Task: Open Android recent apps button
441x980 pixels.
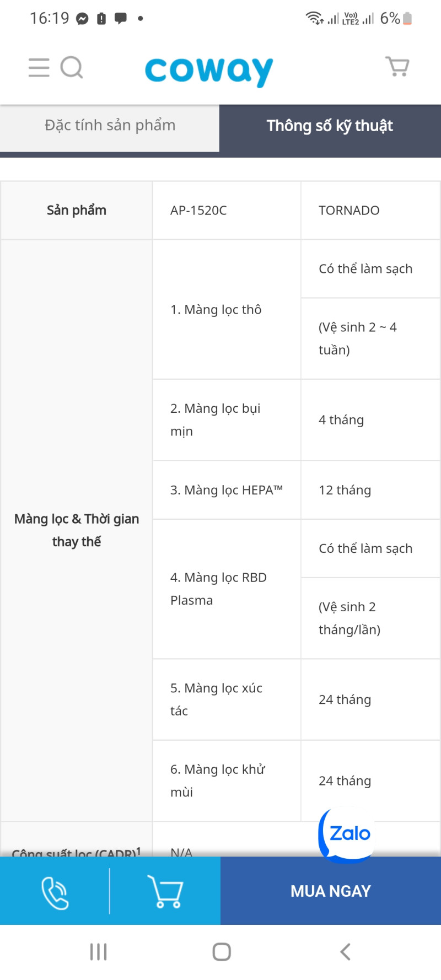Action: pyautogui.click(x=98, y=952)
